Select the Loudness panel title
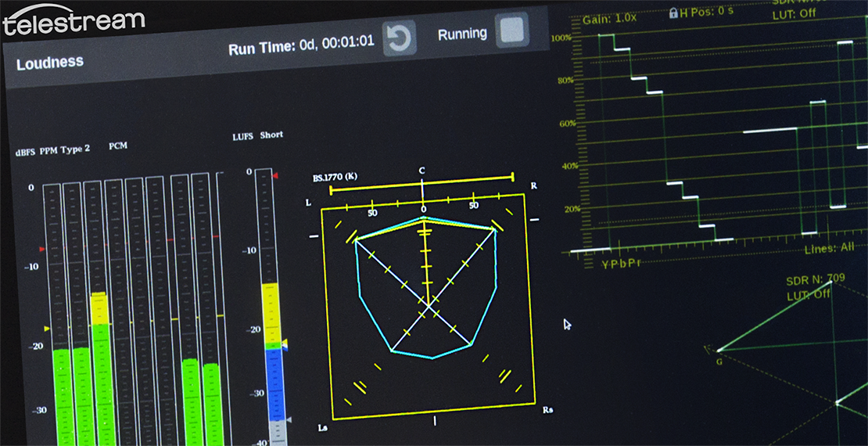This screenshot has height=446, width=868. [50, 63]
